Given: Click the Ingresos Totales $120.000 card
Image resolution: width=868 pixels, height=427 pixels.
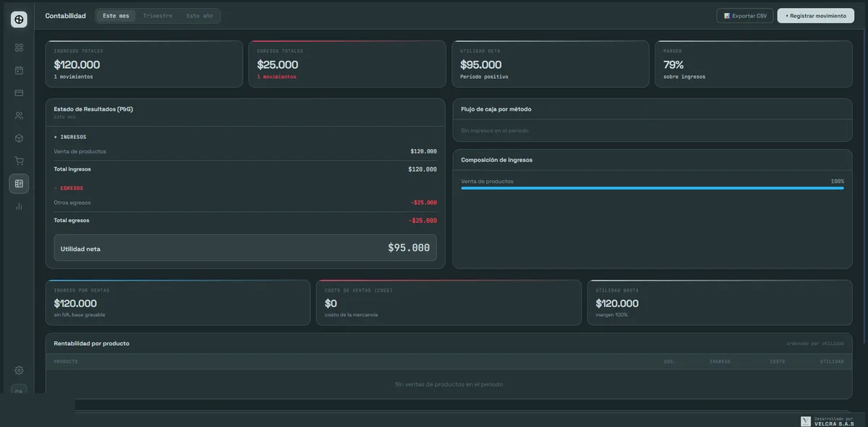Looking at the screenshot, I should coord(144,64).
